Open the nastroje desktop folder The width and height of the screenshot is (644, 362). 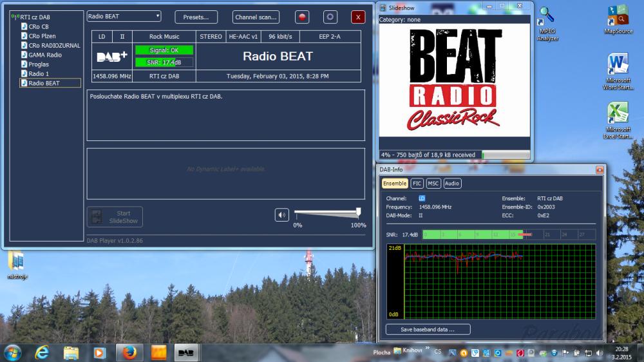(17, 265)
